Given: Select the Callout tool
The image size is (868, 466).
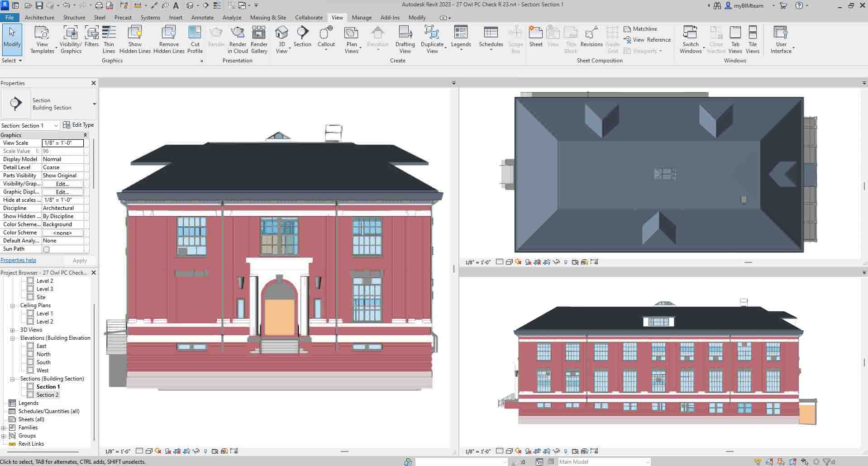Looking at the screenshot, I should point(326,37).
